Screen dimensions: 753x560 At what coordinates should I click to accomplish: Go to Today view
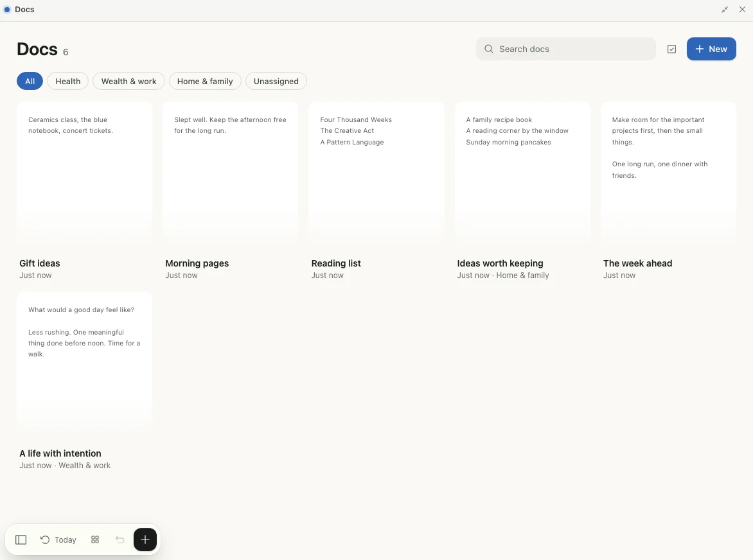tap(58, 540)
